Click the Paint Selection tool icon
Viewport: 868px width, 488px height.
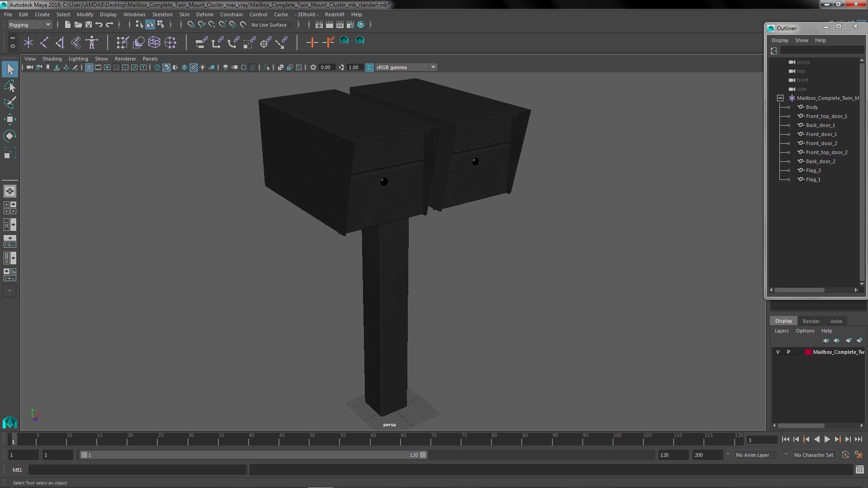9,103
